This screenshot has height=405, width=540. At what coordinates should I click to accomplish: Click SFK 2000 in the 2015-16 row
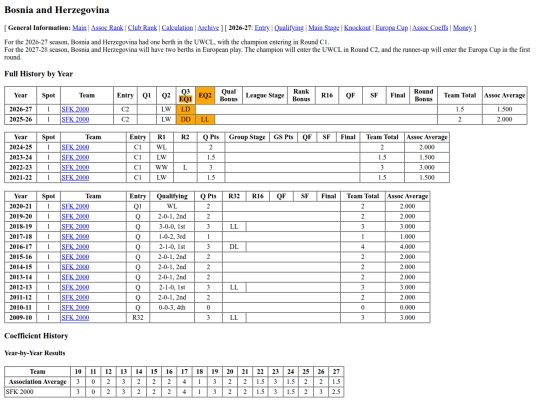point(75,257)
